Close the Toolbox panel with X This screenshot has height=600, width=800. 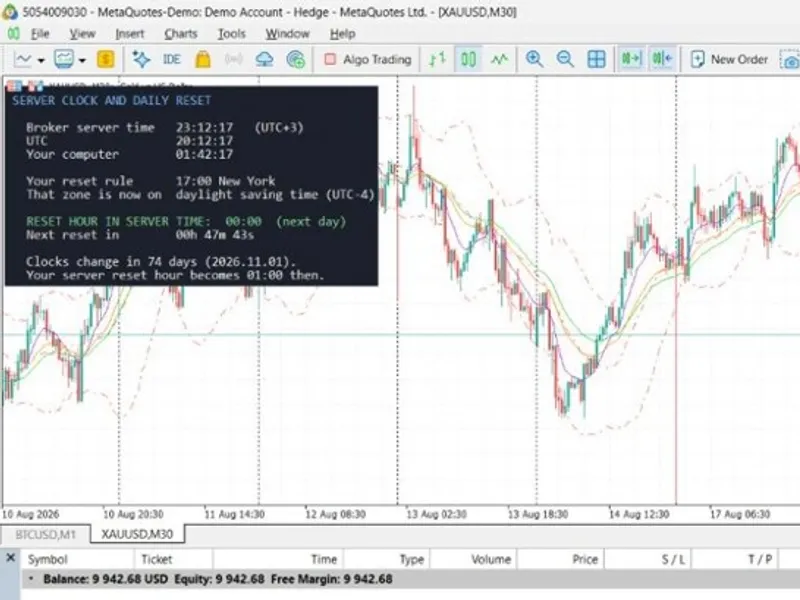(10, 558)
